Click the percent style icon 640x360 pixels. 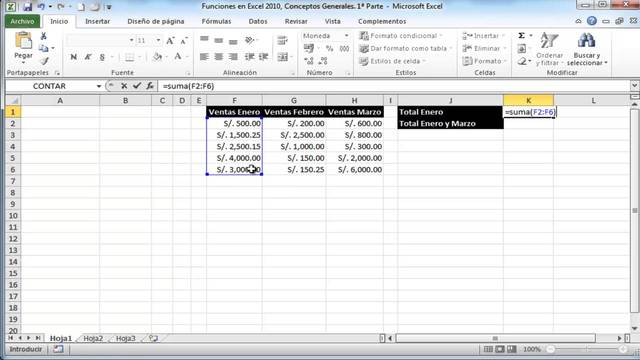point(329,49)
